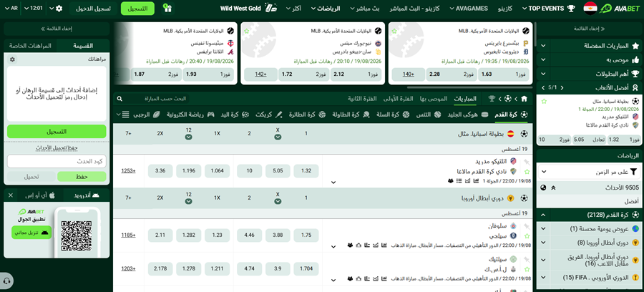Click the jersey icon for Atletico Madrid match
Image resolution: width=644 pixels, height=292 pixels.
[451, 180]
